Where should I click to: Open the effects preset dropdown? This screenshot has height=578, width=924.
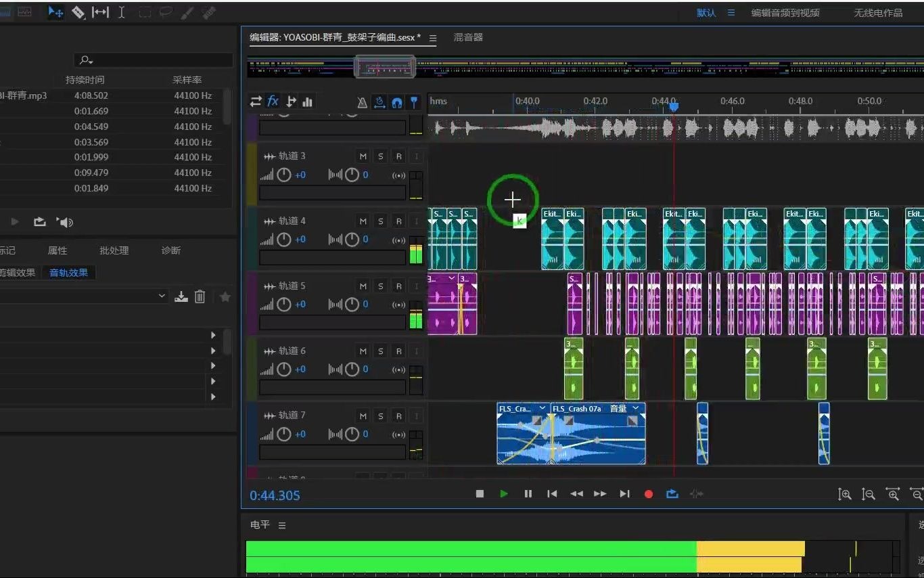(162, 296)
